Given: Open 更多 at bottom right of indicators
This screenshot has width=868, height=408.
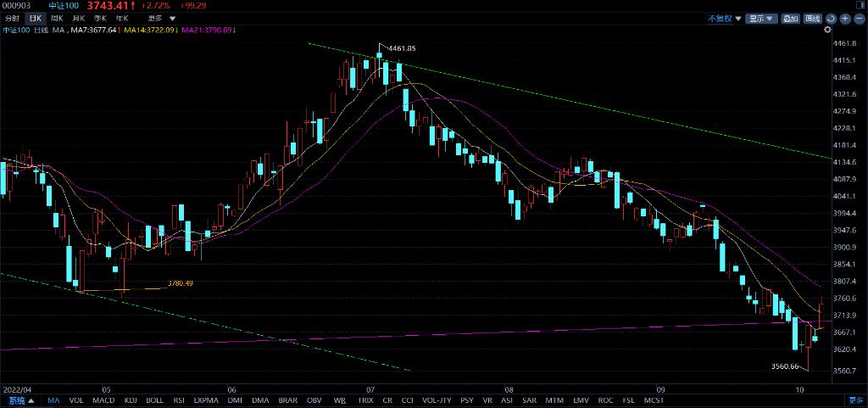Looking at the screenshot, I should click(855, 400).
